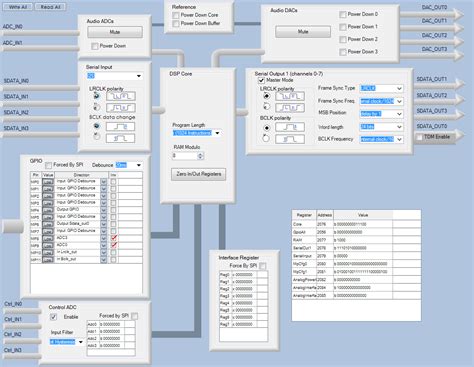Enable Power Down under Audio ADCs
This screenshot has width=474, height=367.
pos(95,46)
